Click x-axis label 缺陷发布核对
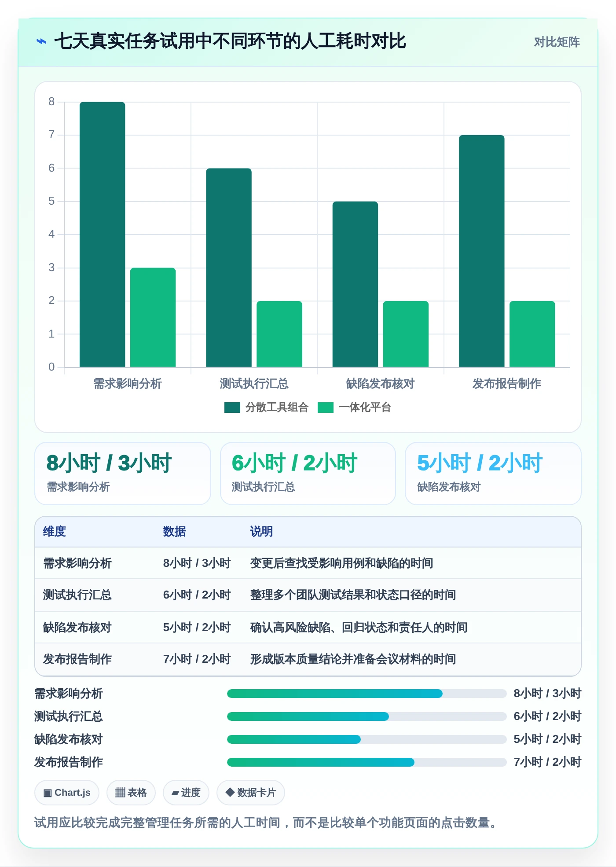The height and width of the screenshot is (867, 616). point(381,384)
